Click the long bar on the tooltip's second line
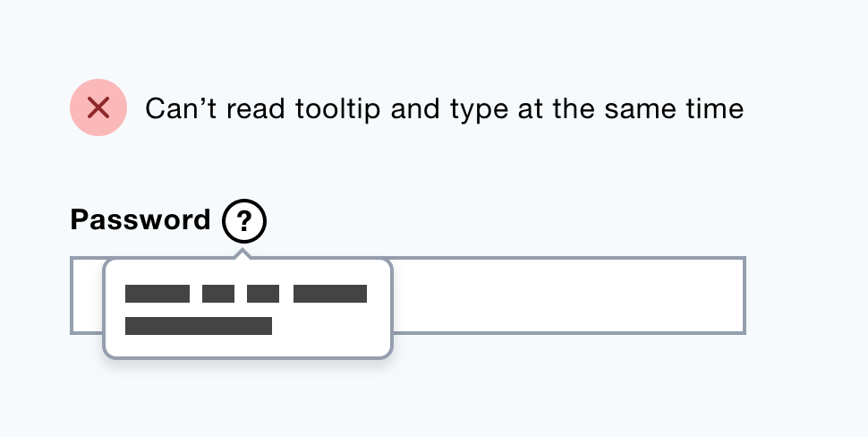 pyautogui.click(x=199, y=326)
